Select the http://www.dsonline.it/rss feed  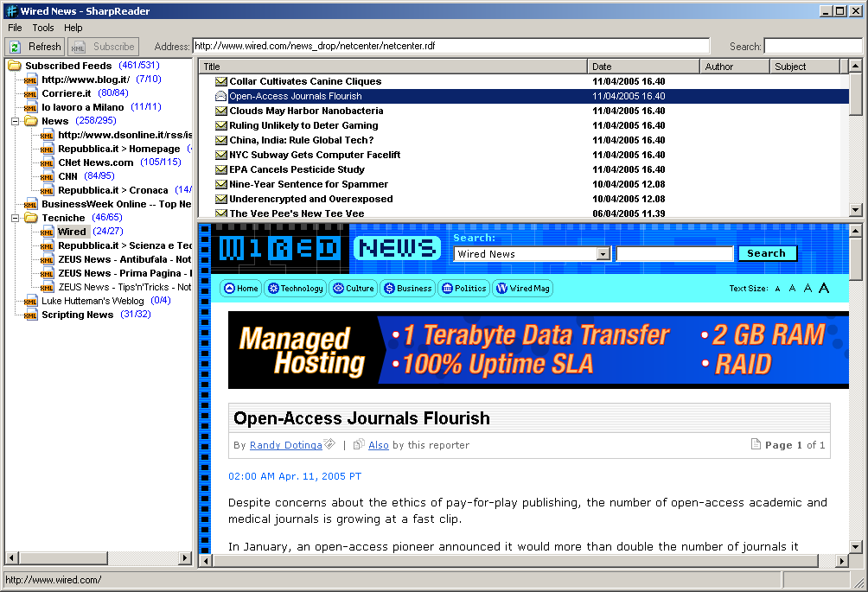click(124, 135)
